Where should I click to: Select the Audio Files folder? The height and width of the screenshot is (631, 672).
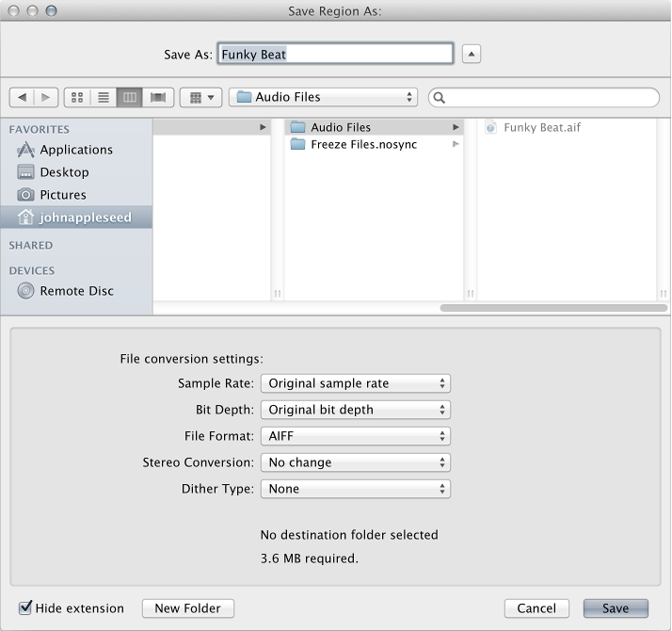point(374,127)
